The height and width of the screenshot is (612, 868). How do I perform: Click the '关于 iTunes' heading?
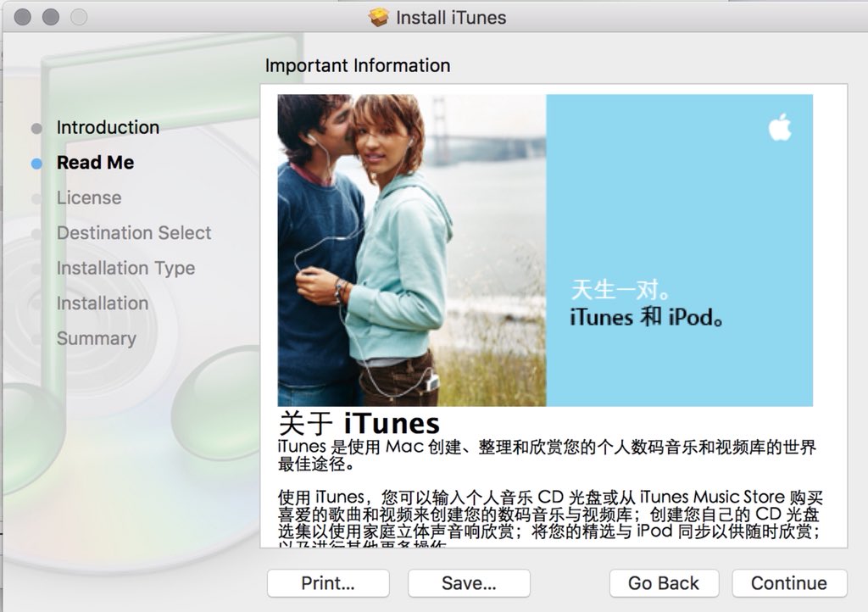point(359,423)
